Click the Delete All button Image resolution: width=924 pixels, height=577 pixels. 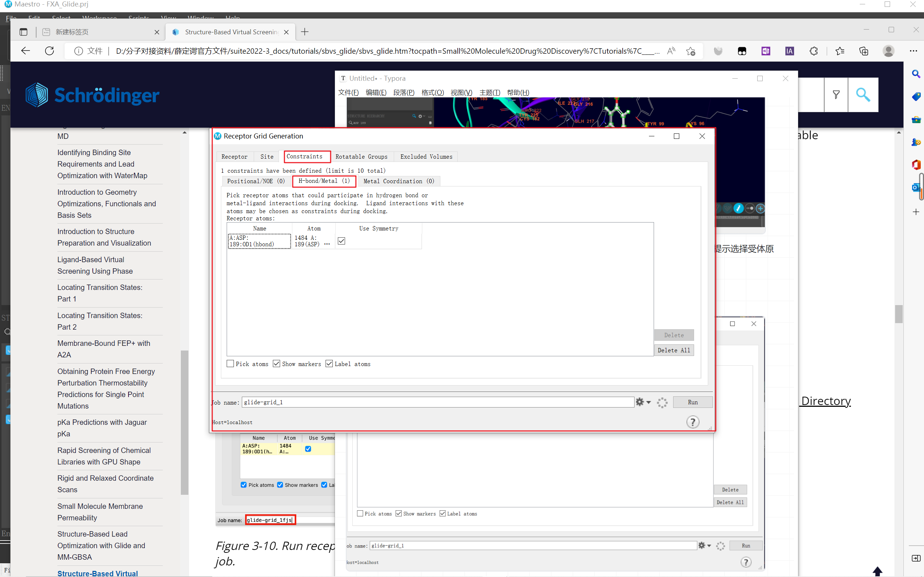click(674, 350)
